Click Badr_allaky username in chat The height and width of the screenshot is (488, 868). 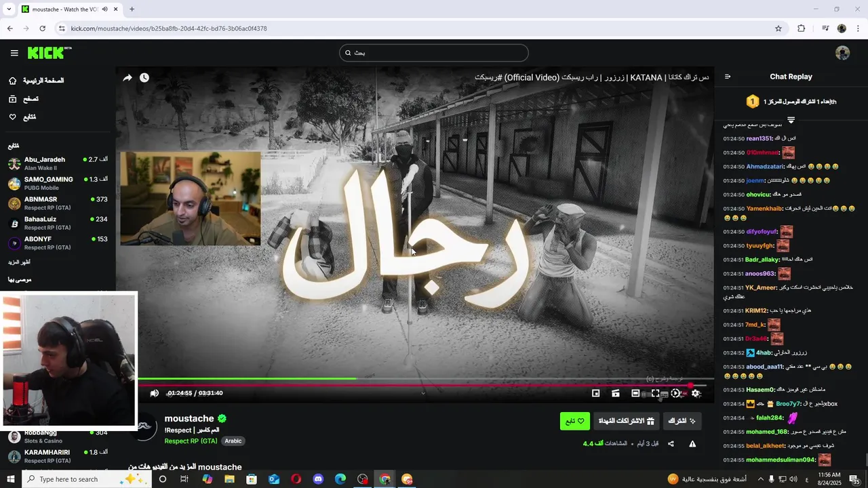pos(762,260)
